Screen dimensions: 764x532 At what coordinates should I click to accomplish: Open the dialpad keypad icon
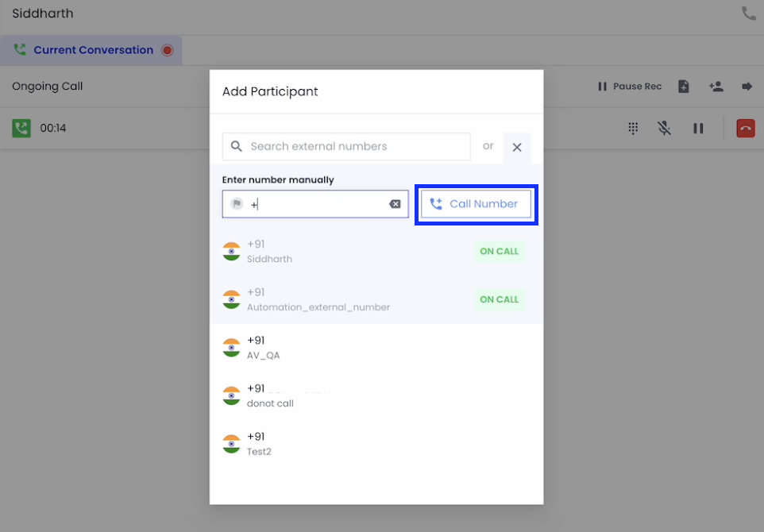(x=633, y=128)
